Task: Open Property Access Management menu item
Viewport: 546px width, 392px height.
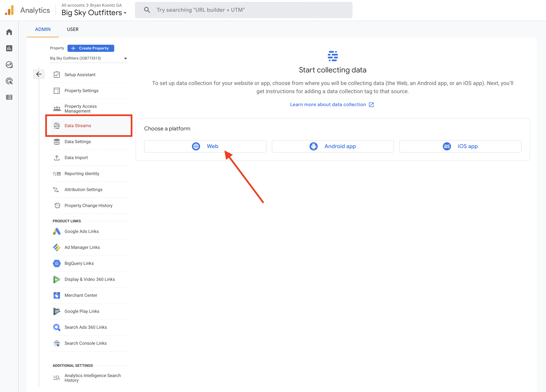Action: click(x=90, y=109)
